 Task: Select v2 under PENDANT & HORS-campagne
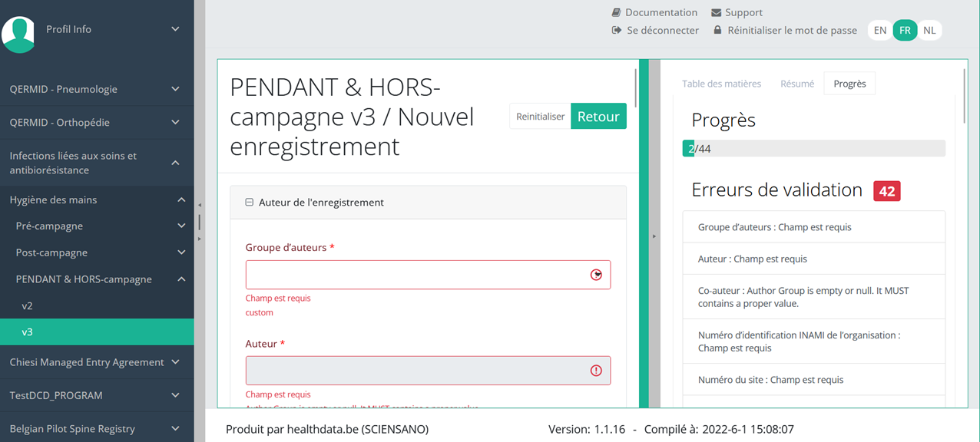point(28,305)
